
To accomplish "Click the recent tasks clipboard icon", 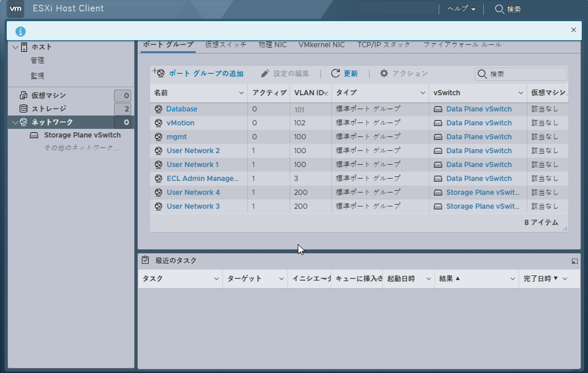I will coord(145,260).
